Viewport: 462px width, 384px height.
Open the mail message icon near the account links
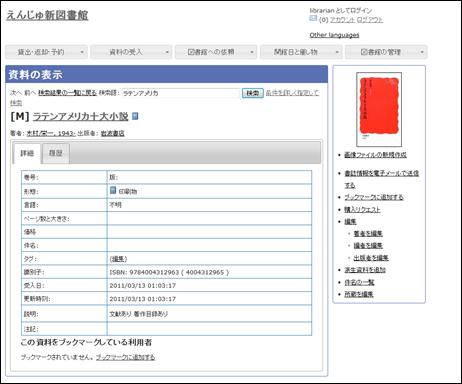tap(313, 19)
